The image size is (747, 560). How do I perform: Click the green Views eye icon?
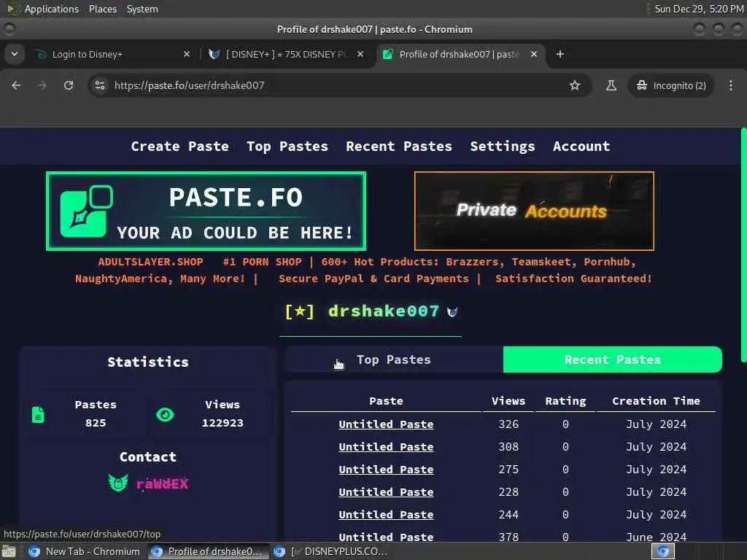(165, 414)
